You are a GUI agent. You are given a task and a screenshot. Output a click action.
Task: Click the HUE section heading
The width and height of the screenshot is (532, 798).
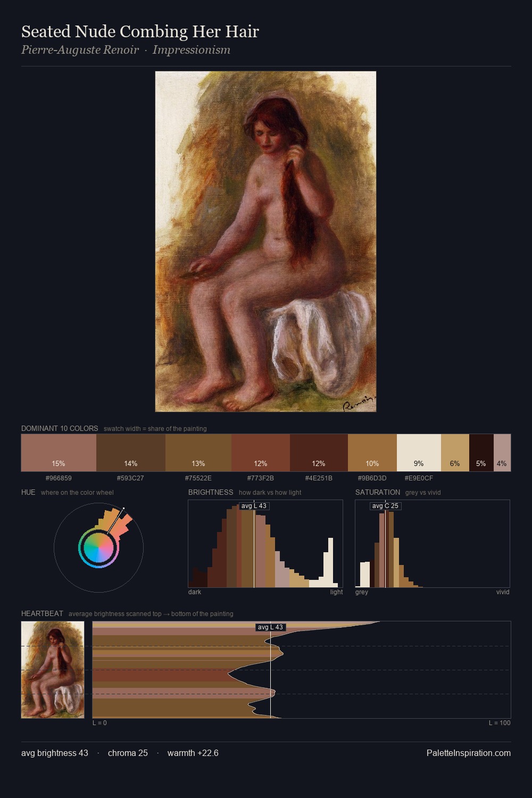tap(28, 492)
